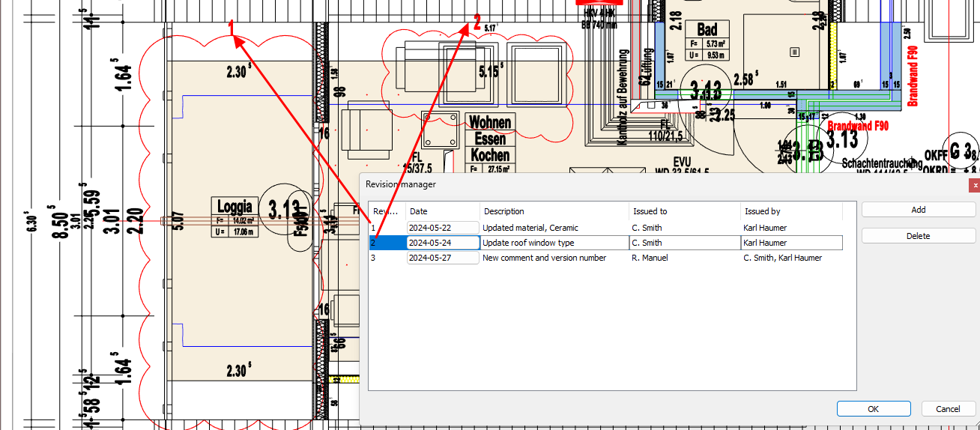Click the 'Issued by' column header

pos(790,211)
